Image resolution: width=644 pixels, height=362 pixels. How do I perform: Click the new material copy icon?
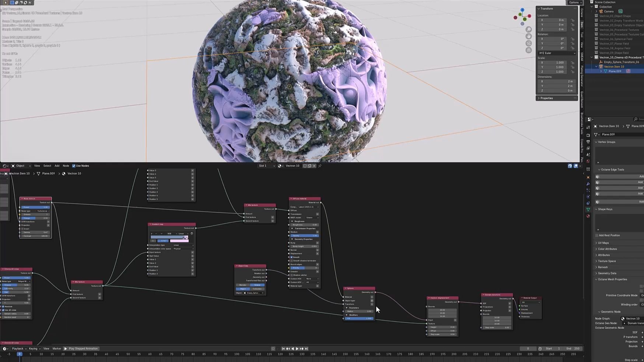[309, 166]
